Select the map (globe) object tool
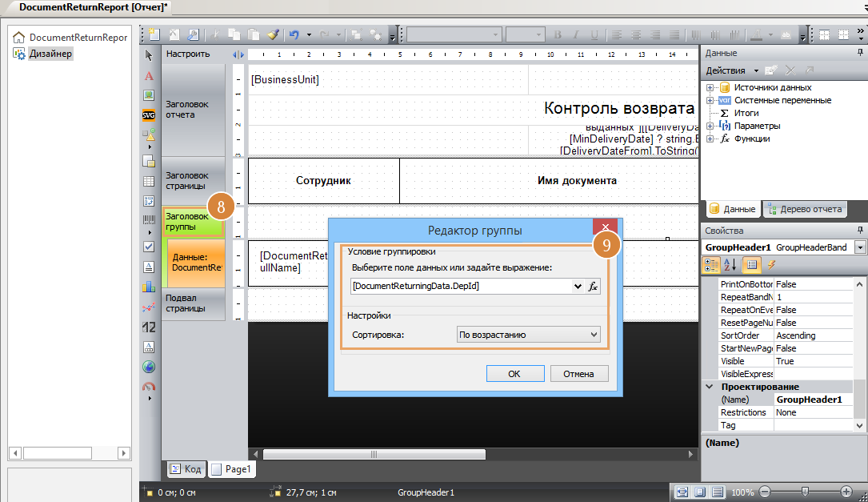This screenshot has height=502, width=868. click(x=149, y=367)
